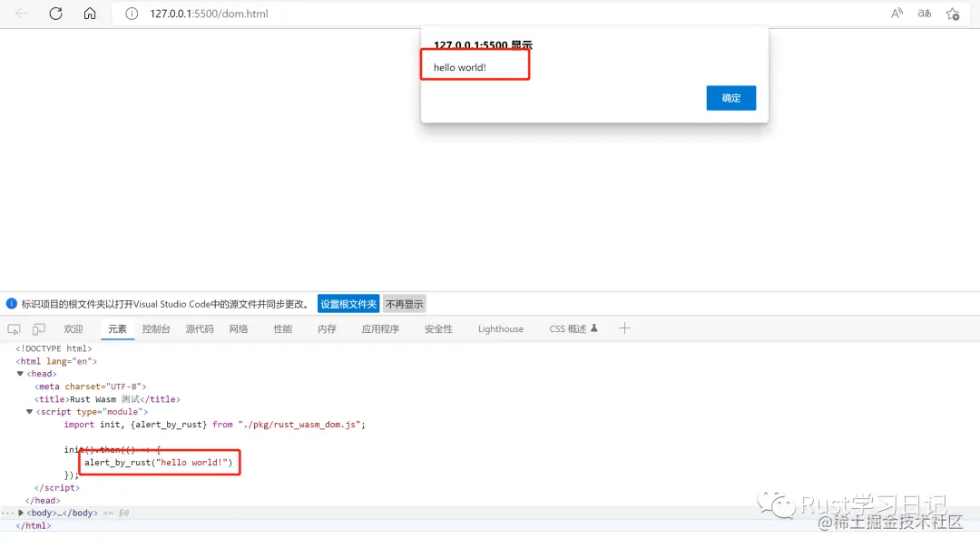Confirm the alert with 确定 button
Screen dimensions: 980x548
pos(730,98)
